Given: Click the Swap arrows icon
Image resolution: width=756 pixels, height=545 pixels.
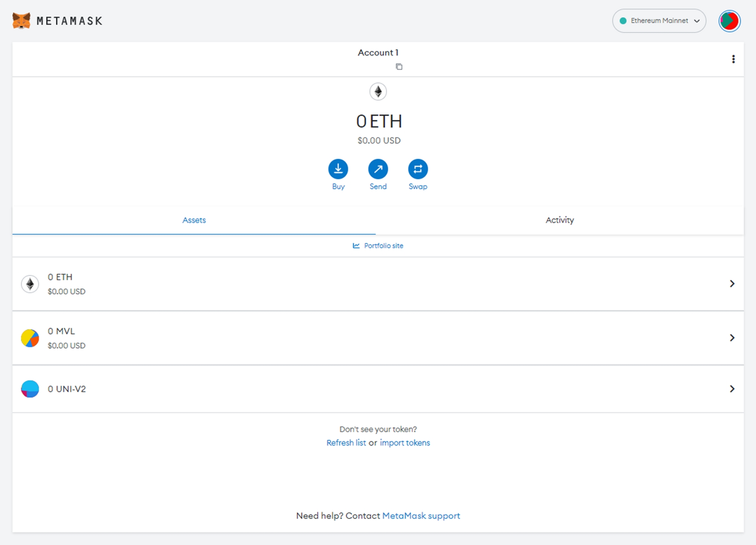Looking at the screenshot, I should [x=418, y=169].
